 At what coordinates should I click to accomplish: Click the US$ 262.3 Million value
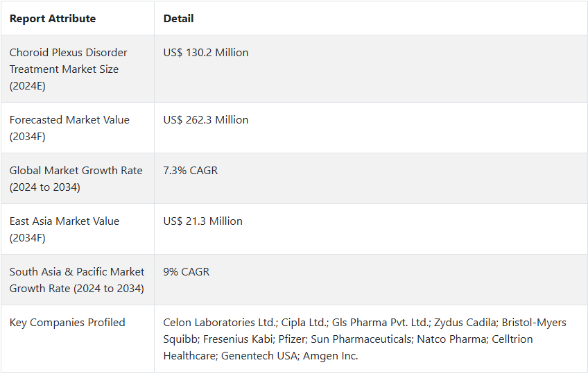pyautogui.click(x=206, y=120)
